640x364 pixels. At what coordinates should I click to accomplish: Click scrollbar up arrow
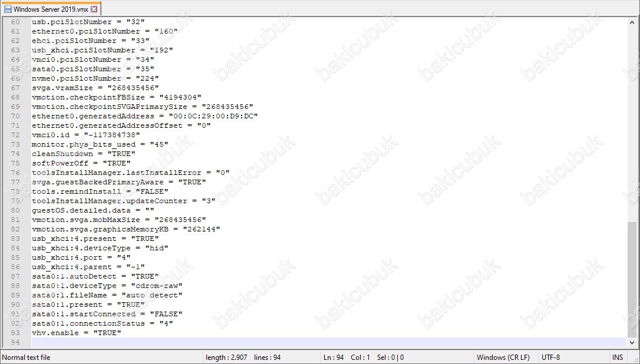(x=632, y=22)
